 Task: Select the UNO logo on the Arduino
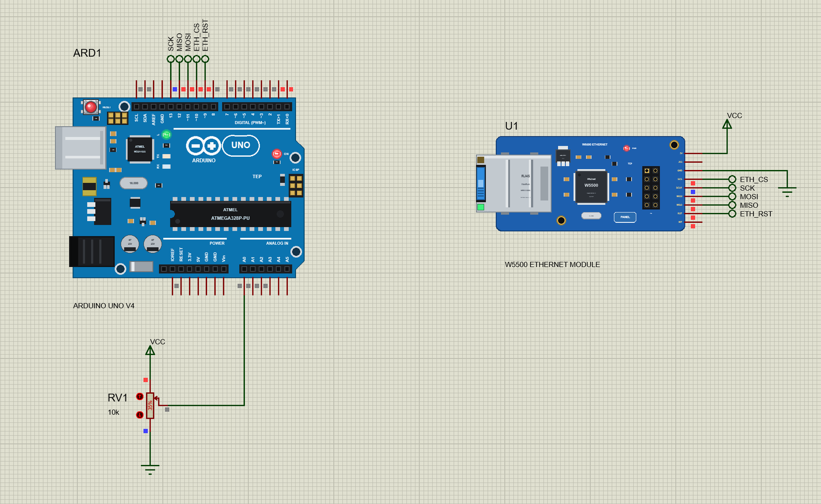[241, 145]
